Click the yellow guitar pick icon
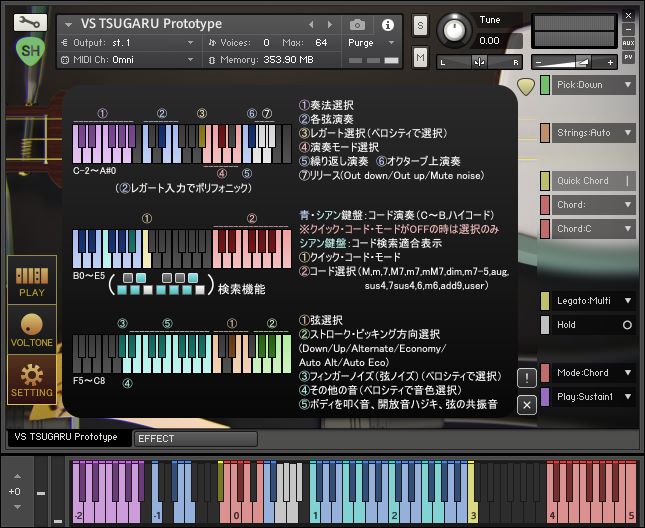The image size is (645, 528). 526,86
